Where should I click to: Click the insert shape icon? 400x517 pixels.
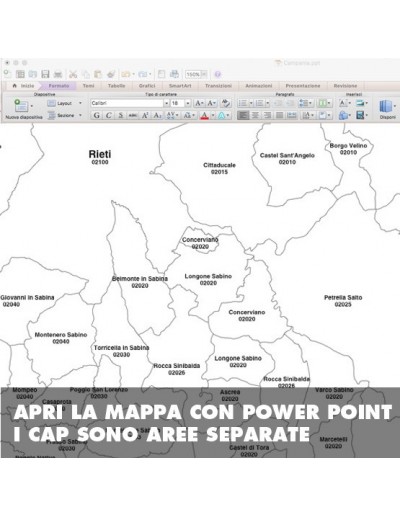(343, 115)
